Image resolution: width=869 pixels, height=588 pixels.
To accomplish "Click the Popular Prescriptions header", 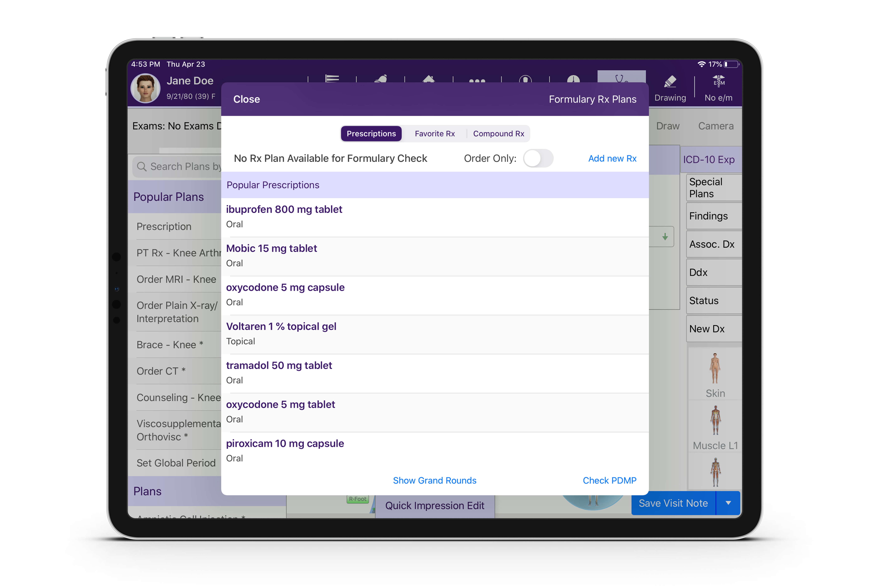I will click(x=434, y=185).
